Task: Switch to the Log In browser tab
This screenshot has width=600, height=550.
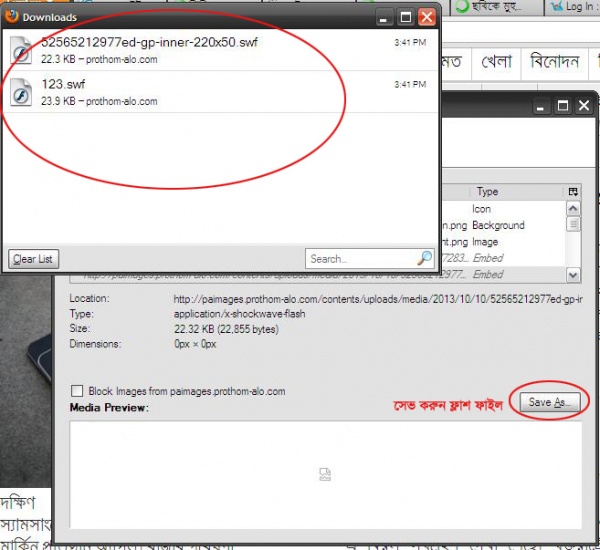Action: pyautogui.click(x=572, y=7)
